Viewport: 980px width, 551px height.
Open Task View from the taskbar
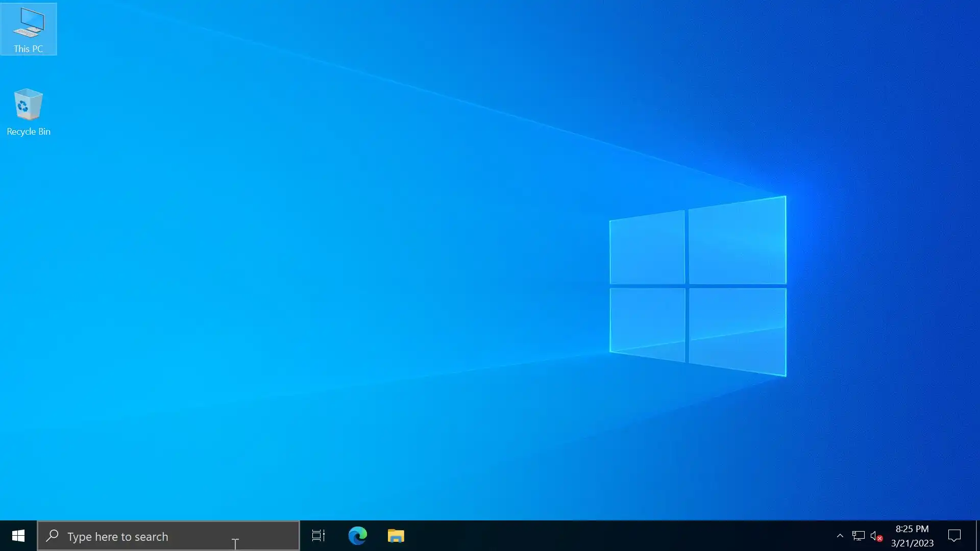318,536
